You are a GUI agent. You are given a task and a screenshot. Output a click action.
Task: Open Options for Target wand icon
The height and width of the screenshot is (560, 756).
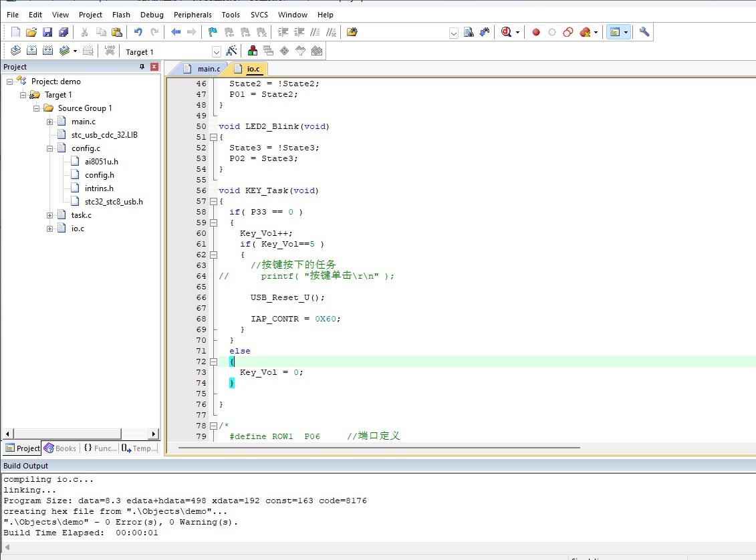point(231,51)
